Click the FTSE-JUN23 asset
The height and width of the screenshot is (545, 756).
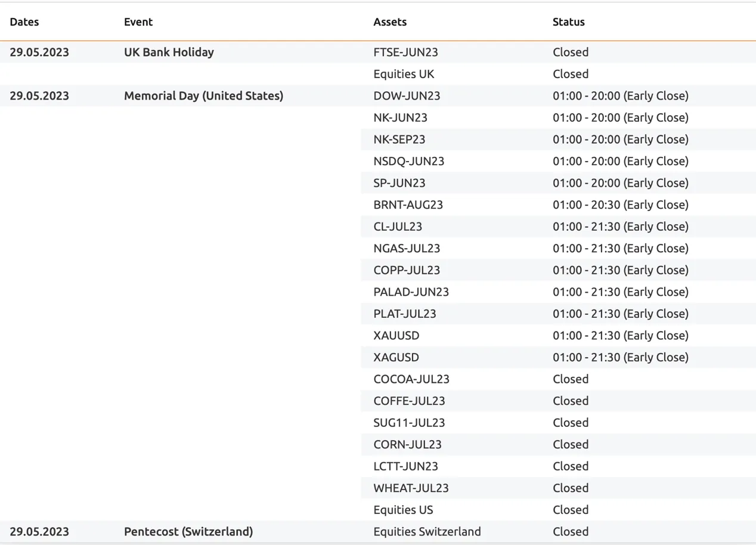(405, 52)
